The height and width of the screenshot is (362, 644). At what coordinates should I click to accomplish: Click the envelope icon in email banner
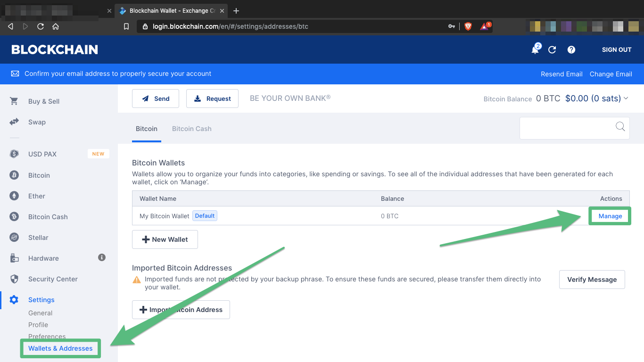pos(15,74)
